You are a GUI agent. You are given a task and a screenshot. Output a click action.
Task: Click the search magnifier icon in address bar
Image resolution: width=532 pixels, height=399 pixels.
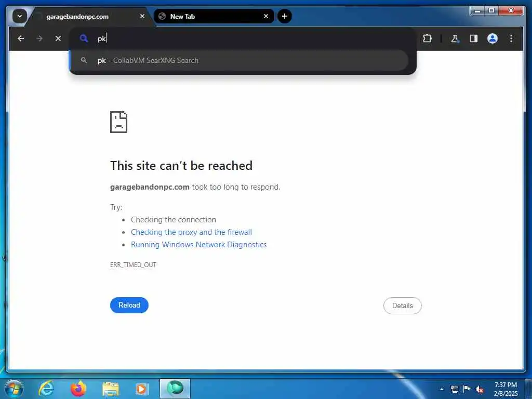(x=84, y=38)
